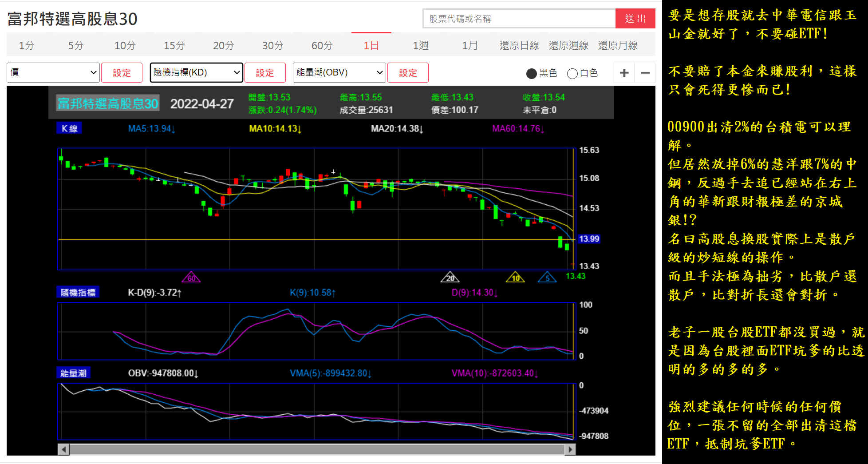Click the MA60 triangle marker below chart
The height and width of the screenshot is (464, 868).
tap(191, 277)
